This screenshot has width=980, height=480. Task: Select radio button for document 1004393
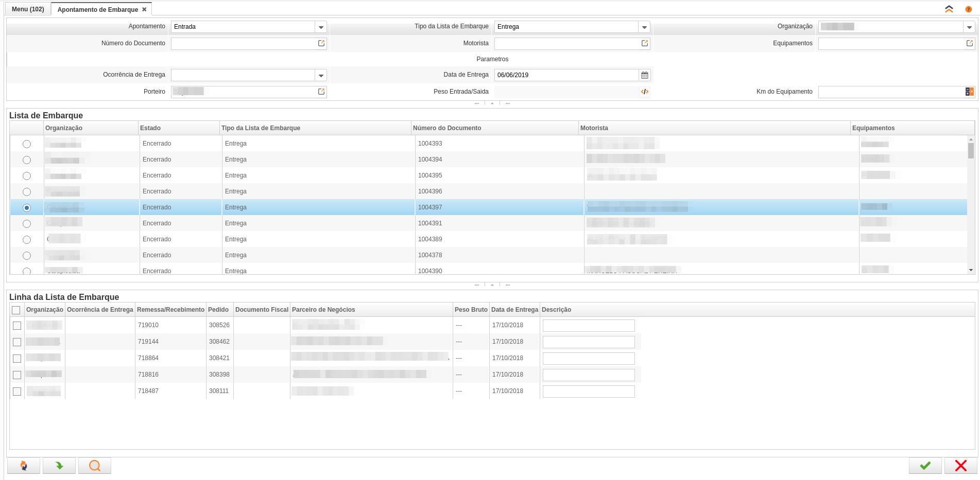point(27,144)
